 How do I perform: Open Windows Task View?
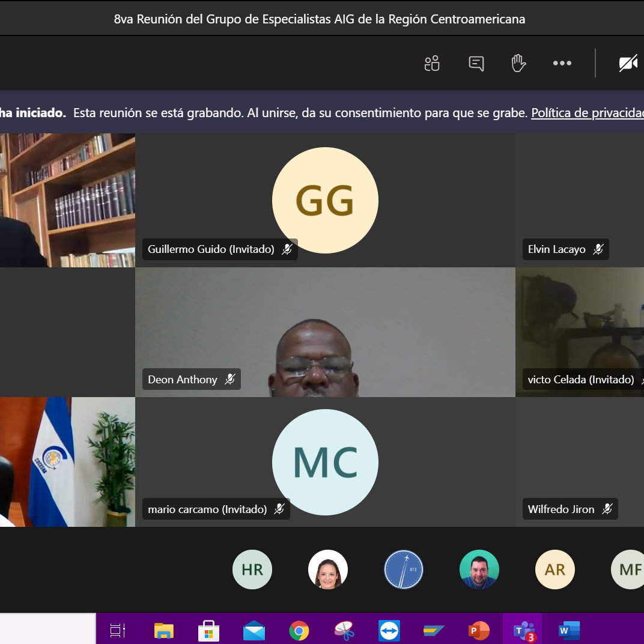(118, 630)
